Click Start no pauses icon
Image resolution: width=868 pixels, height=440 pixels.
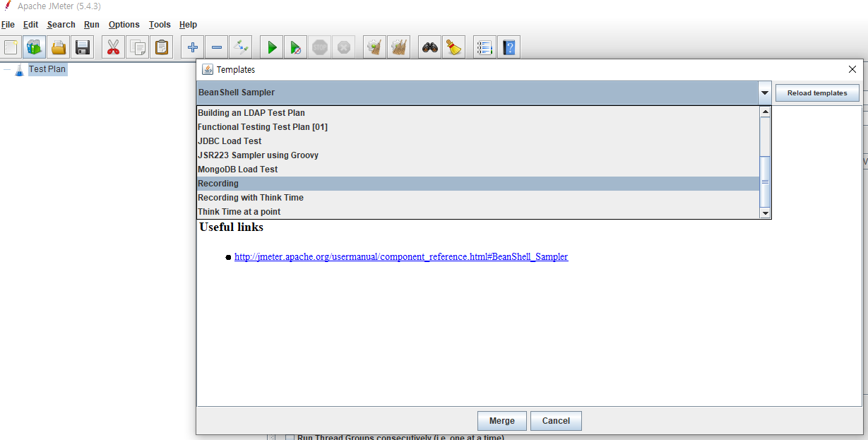click(296, 47)
